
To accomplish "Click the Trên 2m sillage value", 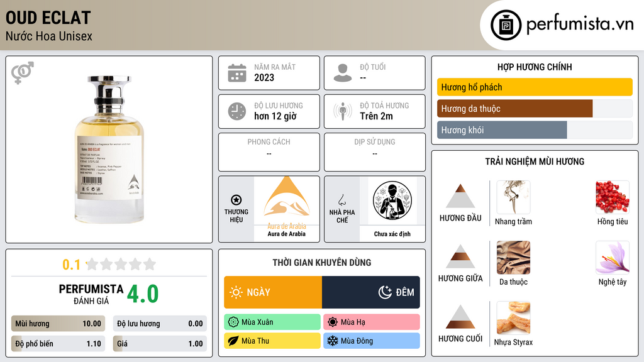I will click(x=376, y=116).
